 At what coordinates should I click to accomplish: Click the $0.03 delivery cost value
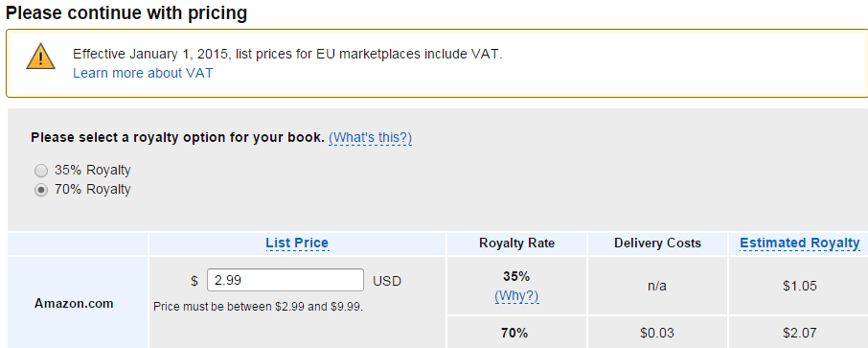(x=657, y=333)
